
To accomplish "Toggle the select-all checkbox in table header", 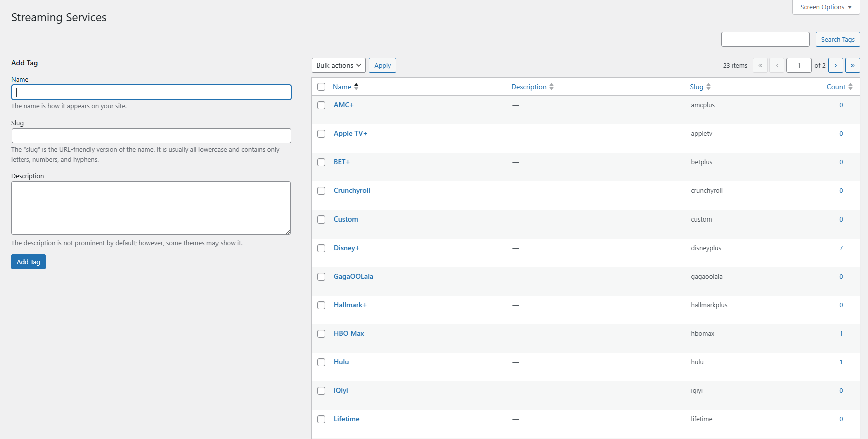I will coord(321,87).
